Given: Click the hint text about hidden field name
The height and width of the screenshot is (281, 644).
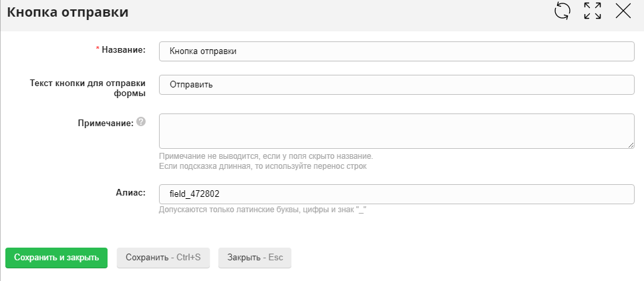Looking at the screenshot, I should (x=266, y=156).
